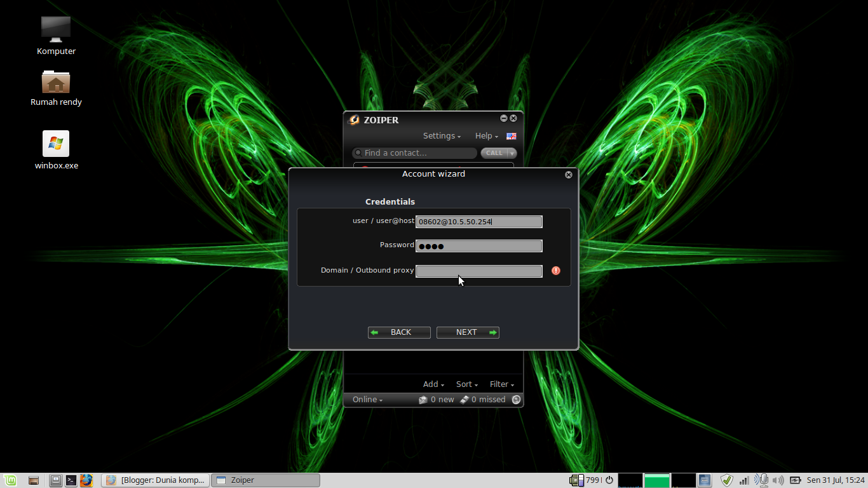Expand the Add dropdown in Zoiper
Image resolution: width=868 pixels, height=488 pixels.
click(433, 384)
